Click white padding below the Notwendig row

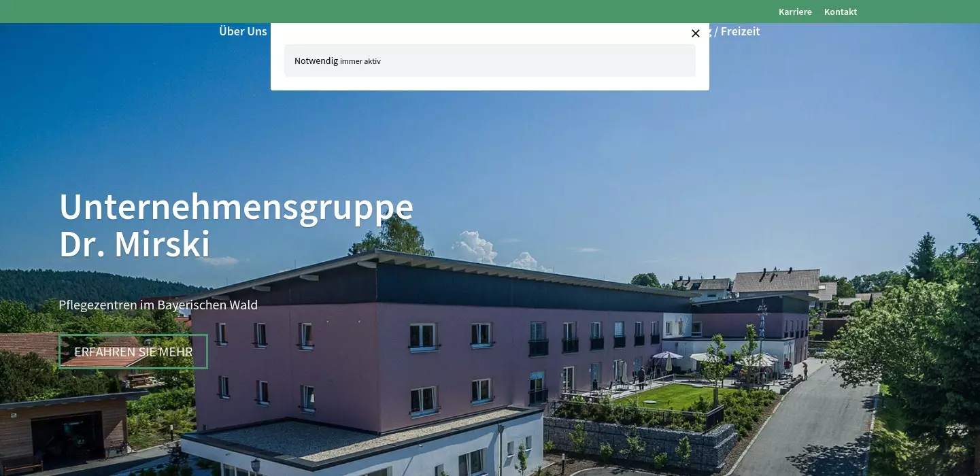coord(490,84)
